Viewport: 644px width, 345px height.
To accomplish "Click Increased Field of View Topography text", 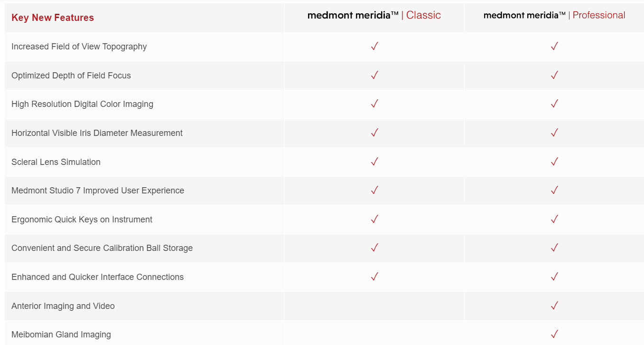I will pyautogui.click(x=79, y=47).
